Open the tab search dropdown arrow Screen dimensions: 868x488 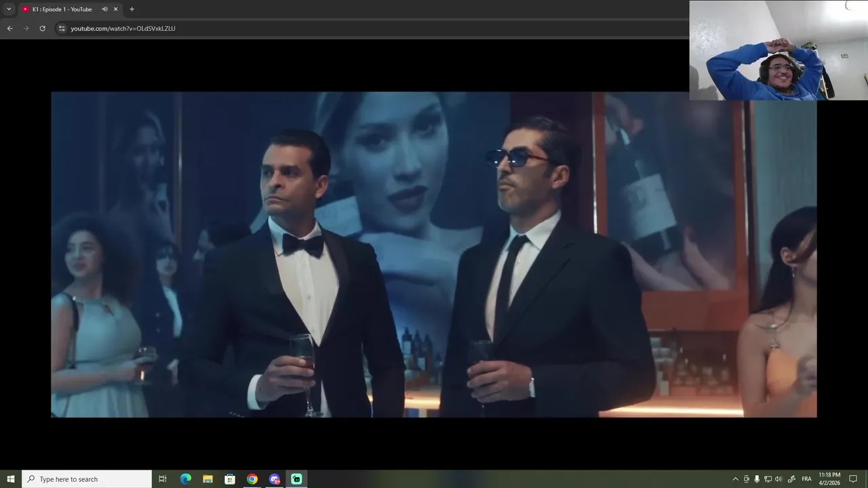[9, 9]
